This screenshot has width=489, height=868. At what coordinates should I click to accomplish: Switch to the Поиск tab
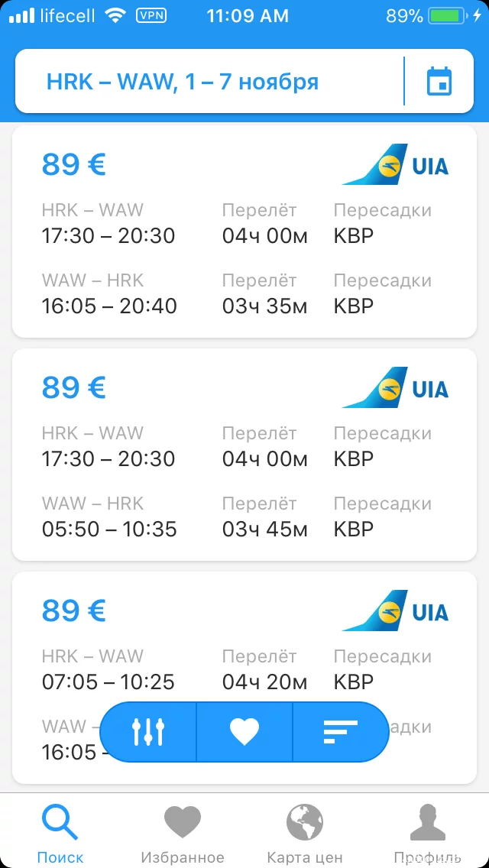click(60, 834)
